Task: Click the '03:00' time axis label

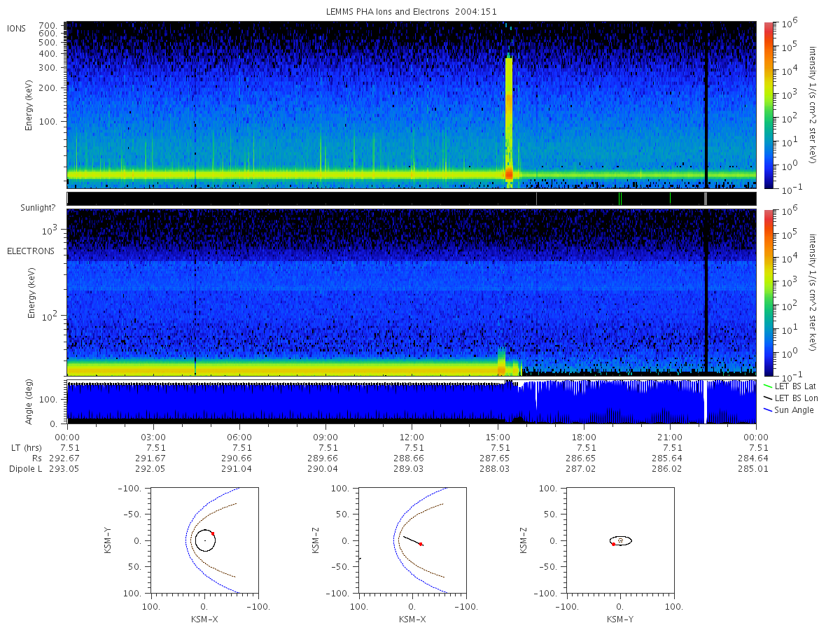Action: coord(153,437)
